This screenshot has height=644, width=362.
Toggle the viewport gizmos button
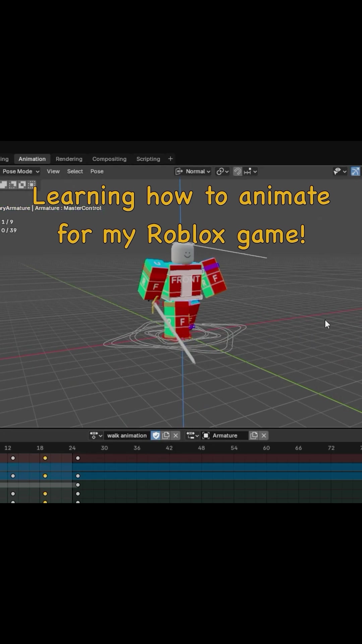355,171
